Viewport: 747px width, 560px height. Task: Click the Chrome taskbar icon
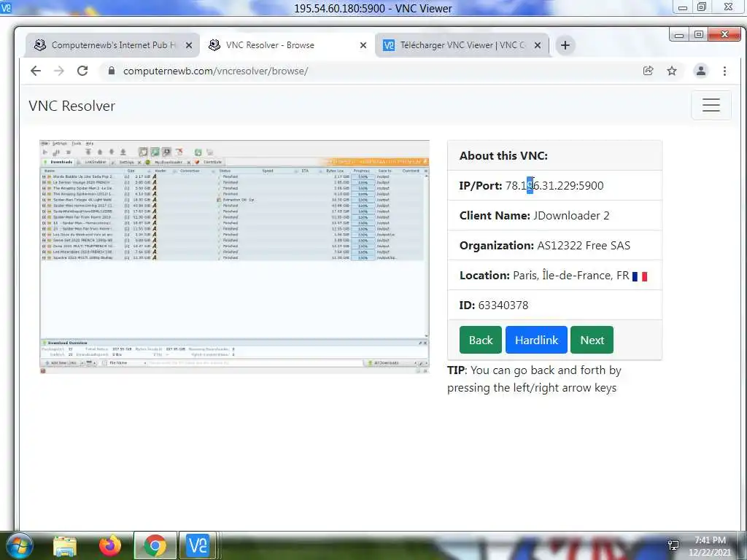pos(155,545)
